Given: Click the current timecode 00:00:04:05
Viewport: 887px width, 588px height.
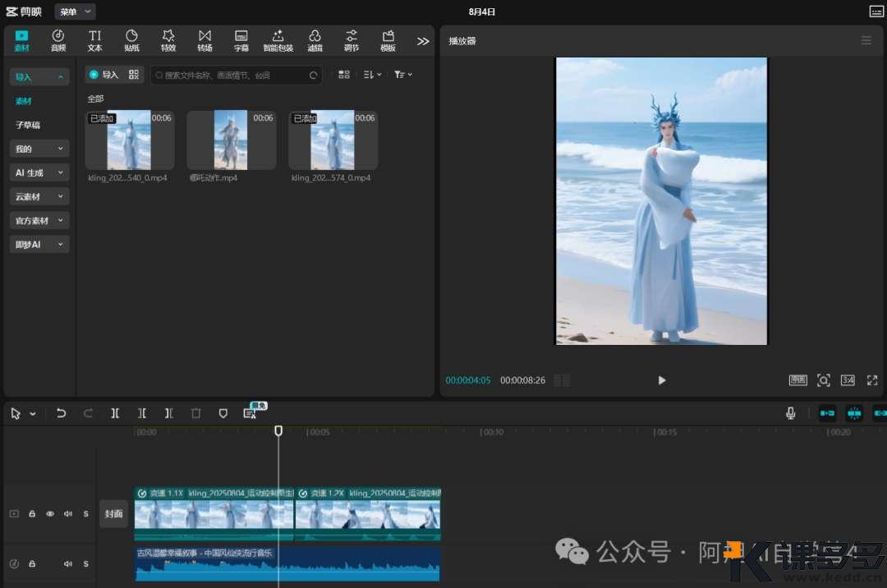Looking at the screenshot, I should 468,380.
